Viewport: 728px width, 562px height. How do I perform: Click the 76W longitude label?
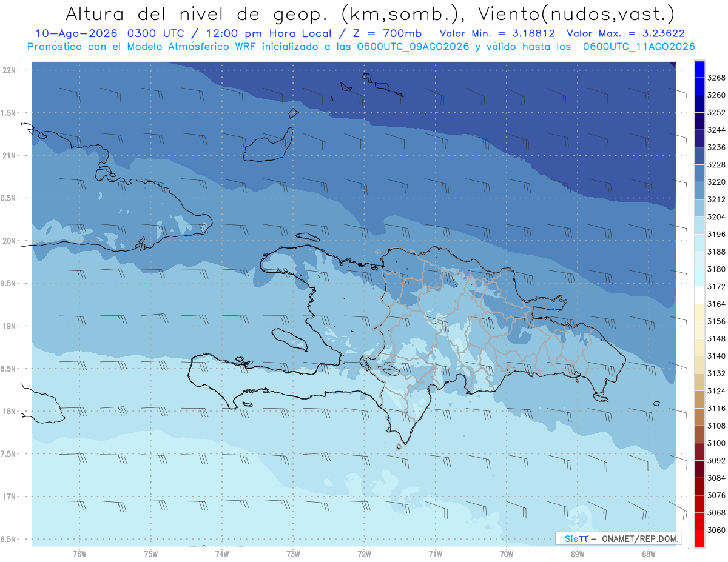pos(79,554)
